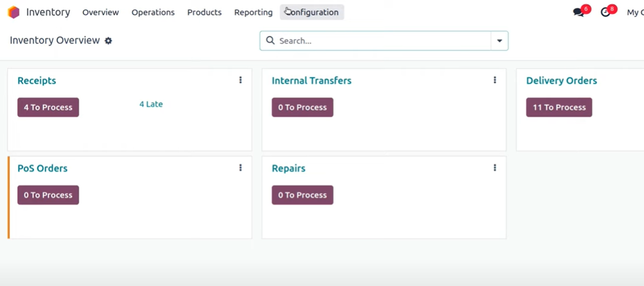Open the Operations menu
Image resolution: width=644 pixels, height=286 pixels.
click(x=153, y=13)
